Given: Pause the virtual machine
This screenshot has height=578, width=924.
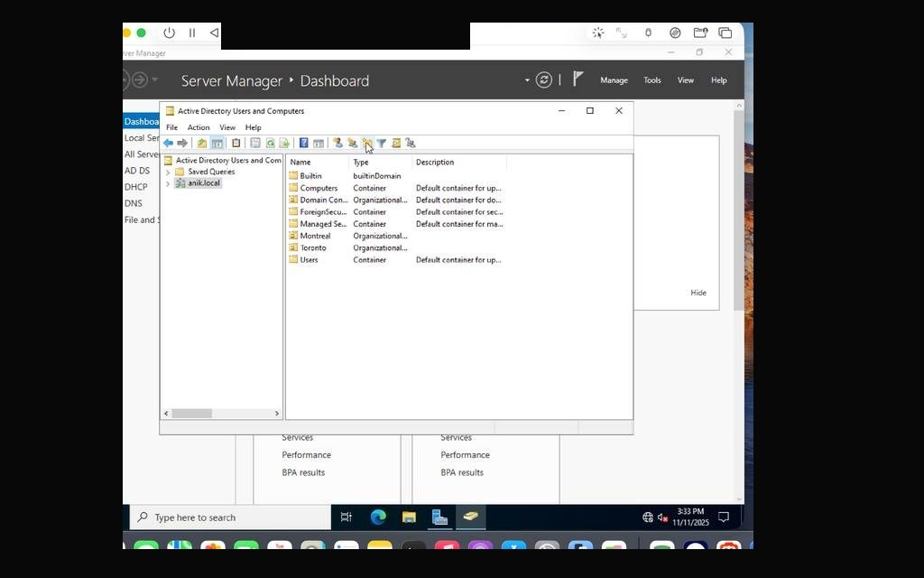Looking at the screenshot, I should coord(192,33).
